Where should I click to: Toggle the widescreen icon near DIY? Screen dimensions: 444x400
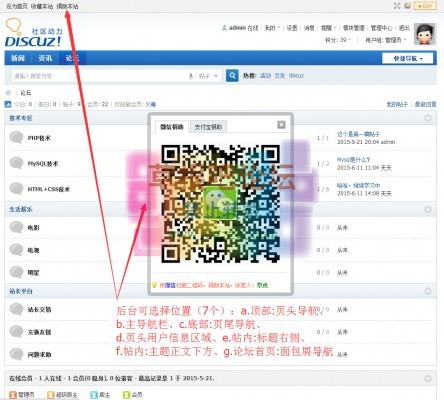point(397,6)
